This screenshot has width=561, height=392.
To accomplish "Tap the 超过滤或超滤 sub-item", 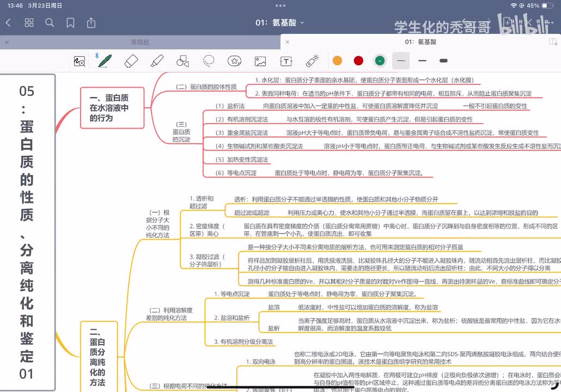I will click(252, 213).
